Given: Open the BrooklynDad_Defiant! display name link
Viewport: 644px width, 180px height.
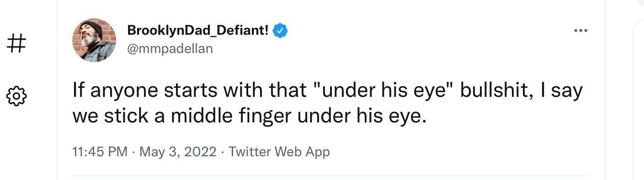Looking at the screenshot, I should click(198, 31).
